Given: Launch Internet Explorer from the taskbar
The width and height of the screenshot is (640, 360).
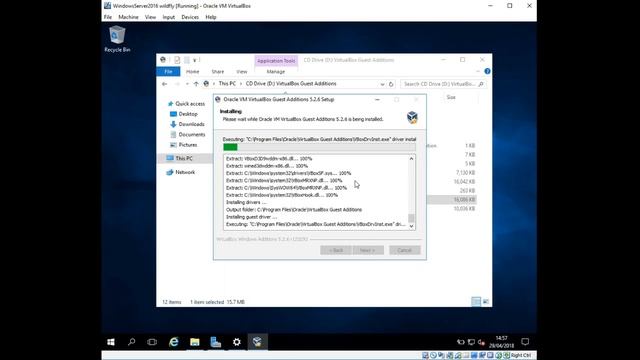Looking at the screenshot, I should [x=173, y=342].
